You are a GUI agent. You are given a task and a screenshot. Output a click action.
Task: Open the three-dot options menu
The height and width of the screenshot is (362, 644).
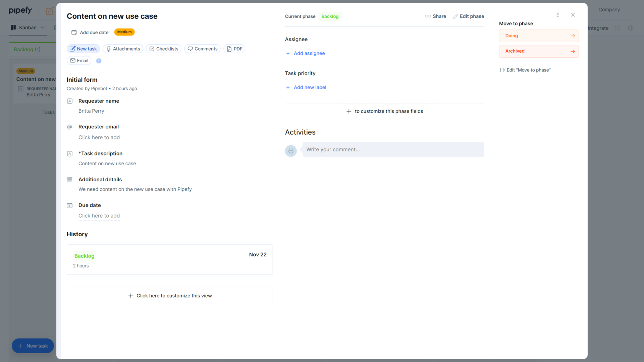coord(558,15)
